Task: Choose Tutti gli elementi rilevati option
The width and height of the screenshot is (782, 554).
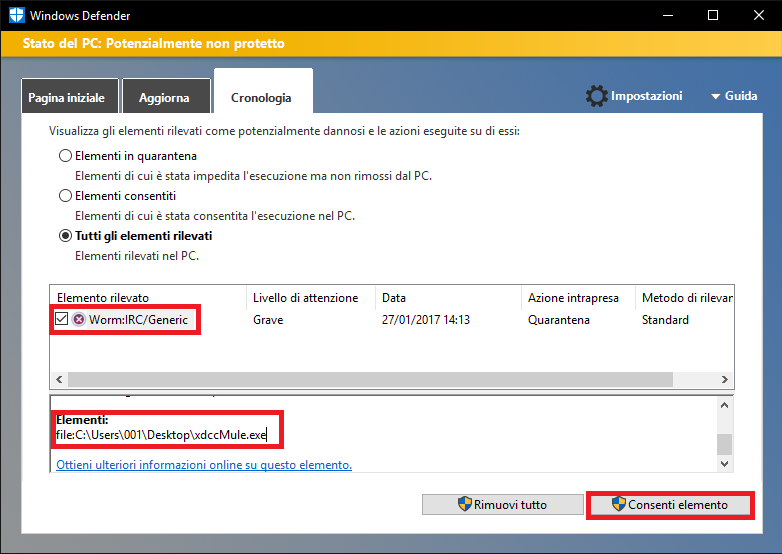Action: point(66,236)
